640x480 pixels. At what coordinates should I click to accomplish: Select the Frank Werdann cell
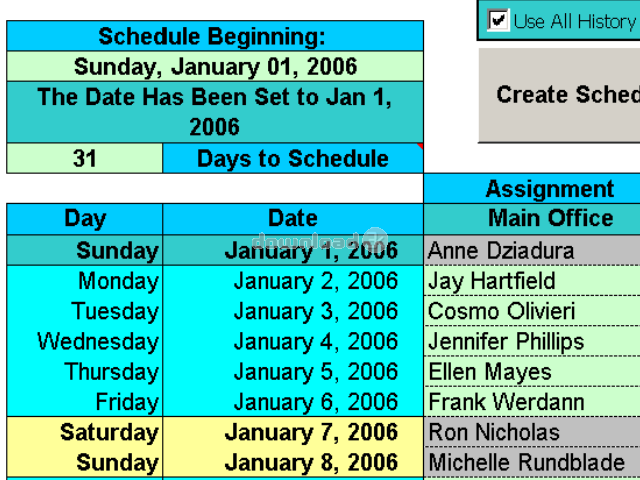click(532, 402)
